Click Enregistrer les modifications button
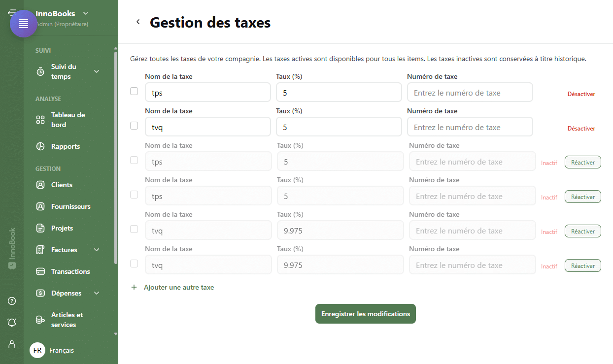Screen dimensions: 613x364 point(366,314)
